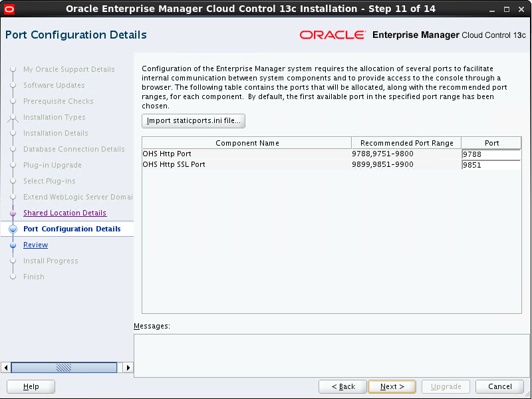Edit the OHS Http SSL Port field 9851
532x399 pixels.
491,165
